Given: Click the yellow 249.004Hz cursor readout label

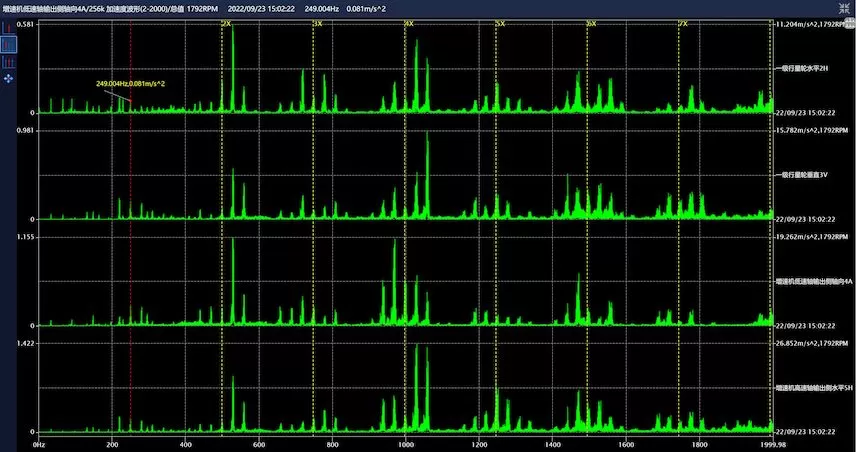Looking at the screenshot, I should coord(131,84).
